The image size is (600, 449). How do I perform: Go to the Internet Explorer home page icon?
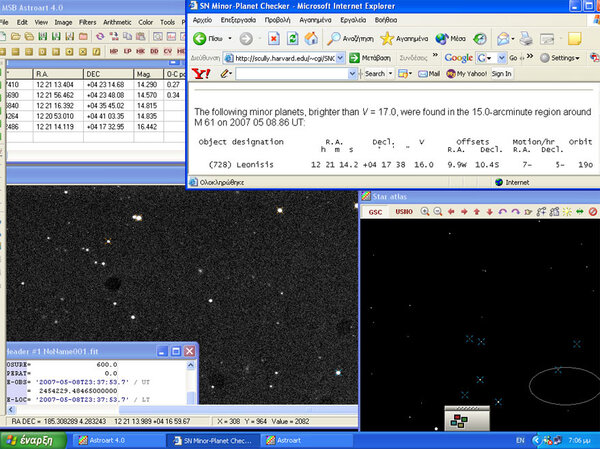point(311,38)
